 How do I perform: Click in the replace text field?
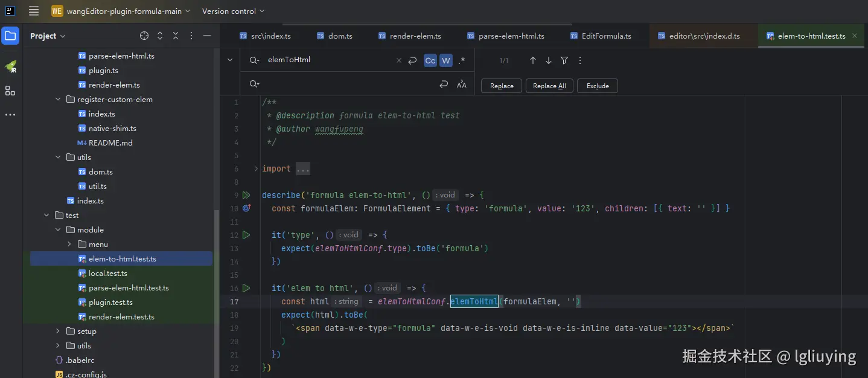(x=344, y=85)
